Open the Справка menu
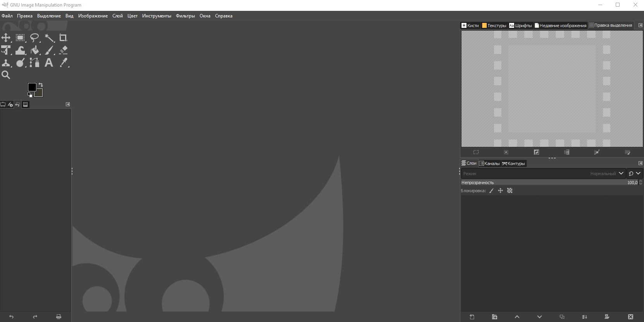Viewport: 644px width, 322px height. coord(224,16)
